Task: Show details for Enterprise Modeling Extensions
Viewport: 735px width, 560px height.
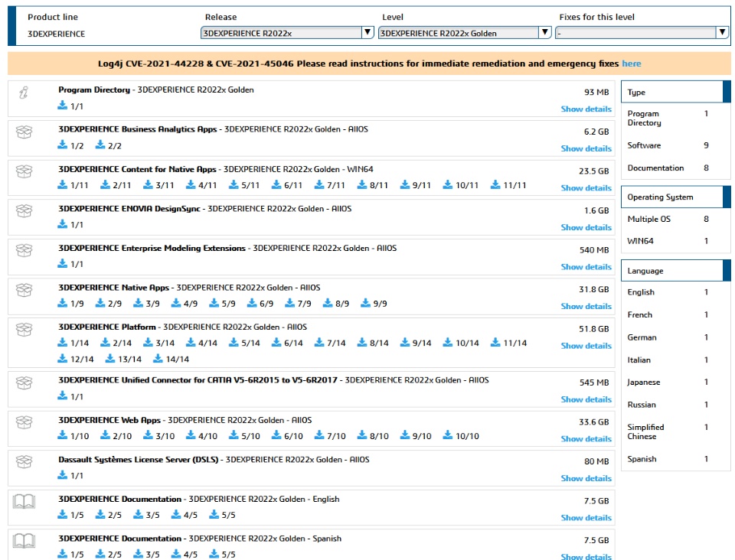Action: [x=586, y=267]
